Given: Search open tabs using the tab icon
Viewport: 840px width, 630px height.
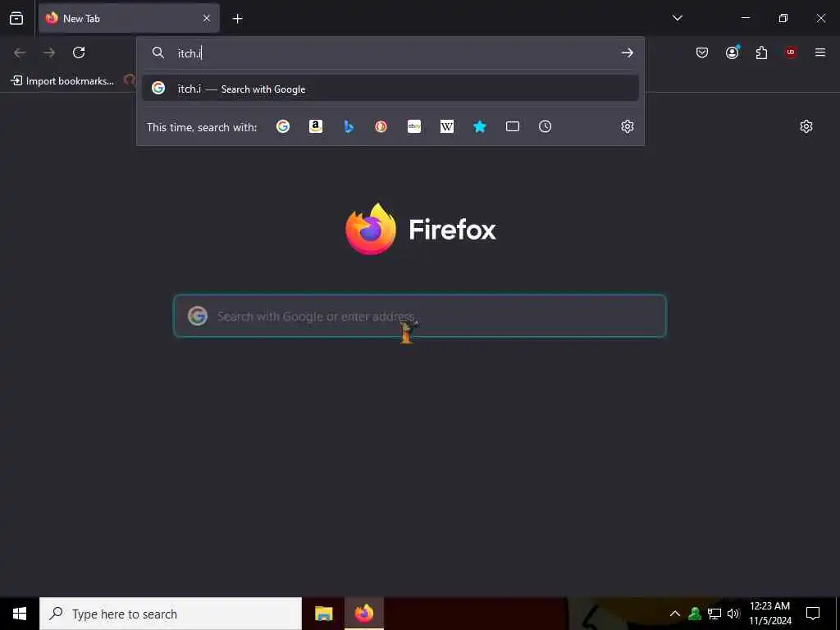Looking at the screenshot, I should coord(513,126).
